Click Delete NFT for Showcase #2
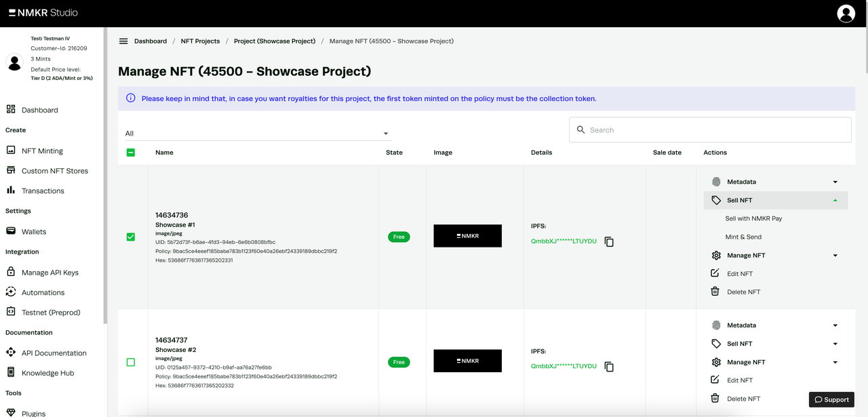Image resolution: width=868 pixels, height=417 pixels. (x=743, y=399)
